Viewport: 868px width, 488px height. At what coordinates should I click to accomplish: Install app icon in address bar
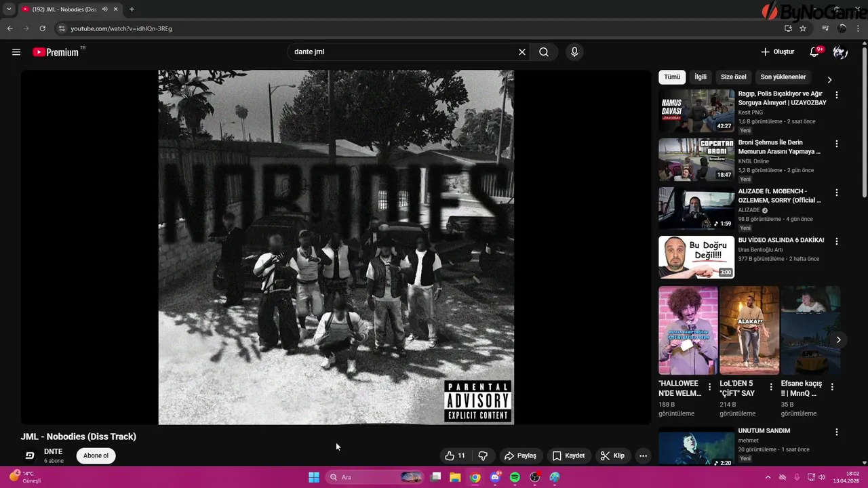click(x=788, y=28)
